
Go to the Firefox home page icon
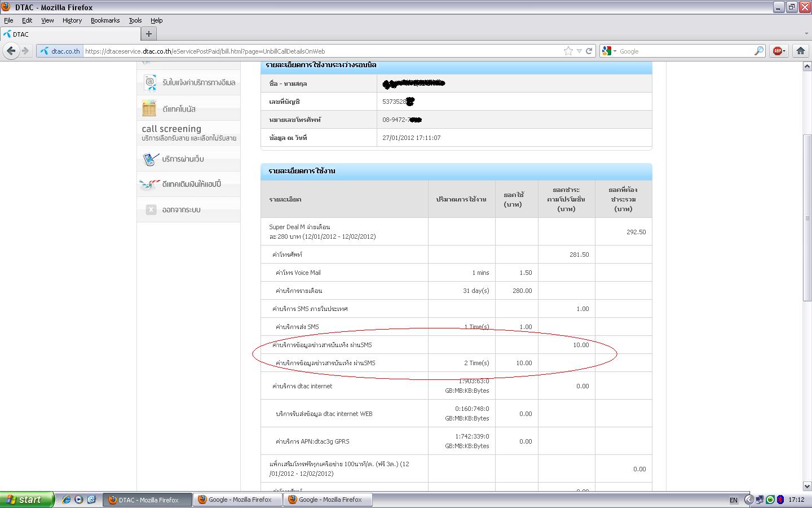coord(800,51)
